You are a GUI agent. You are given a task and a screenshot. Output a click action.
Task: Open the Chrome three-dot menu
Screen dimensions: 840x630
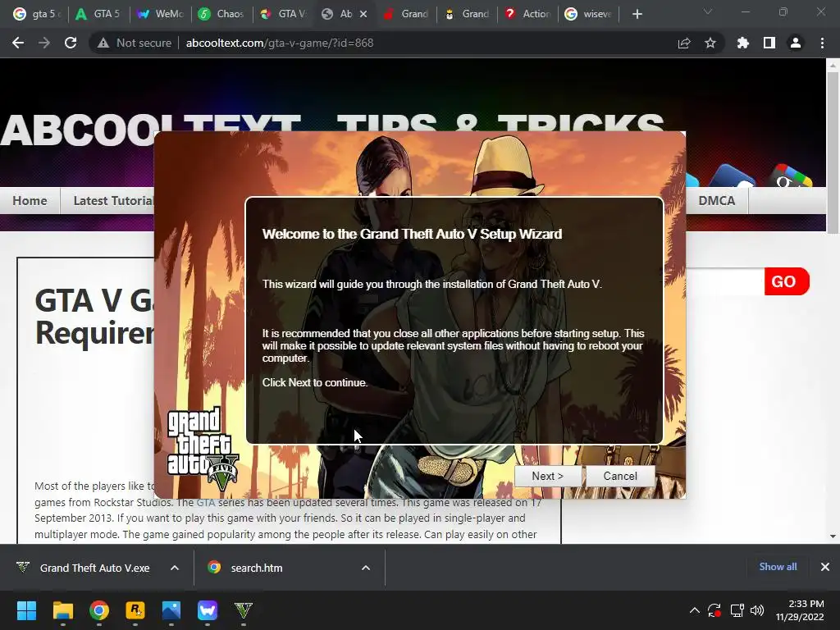click(x=822, y=43)
